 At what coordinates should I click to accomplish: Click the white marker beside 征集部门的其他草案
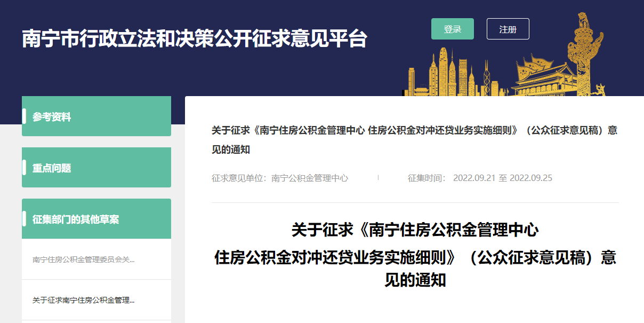point(24,218)
